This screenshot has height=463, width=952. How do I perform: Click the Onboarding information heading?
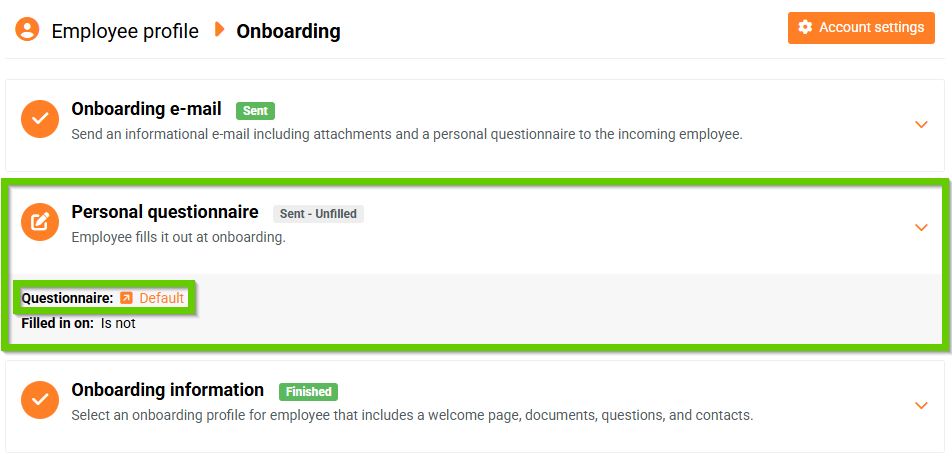point(167,390)
